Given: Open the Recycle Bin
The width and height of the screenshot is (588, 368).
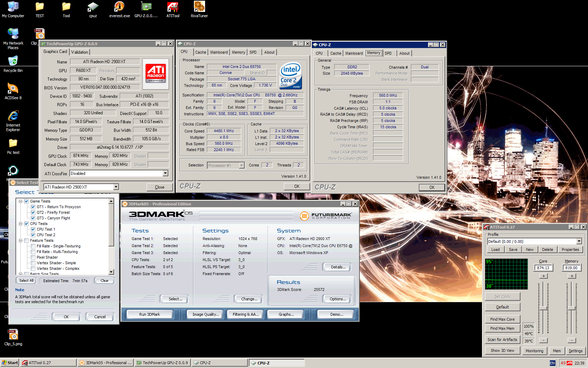Looking at the screenshot, I should coord(13,64).
